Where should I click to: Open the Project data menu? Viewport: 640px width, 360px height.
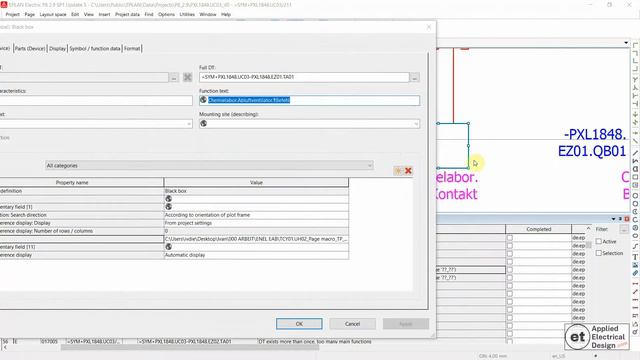(127, 14)
